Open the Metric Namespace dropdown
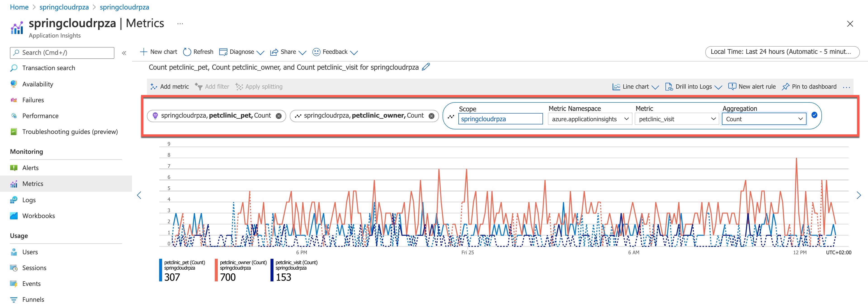The image size is (868, 304). click(590, 119)
